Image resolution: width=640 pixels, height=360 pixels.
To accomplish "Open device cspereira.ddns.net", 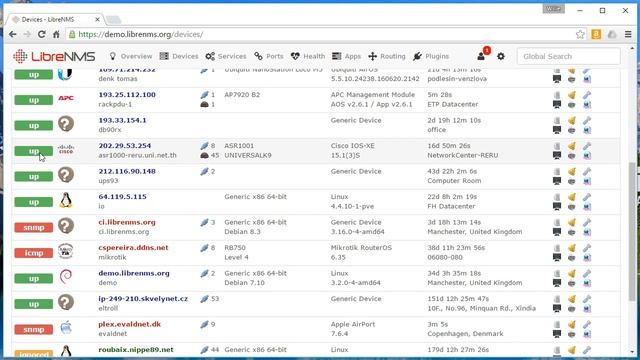I will coord(133,248).
